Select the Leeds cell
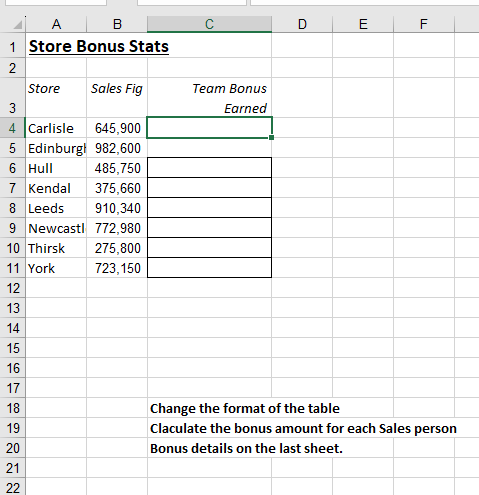Viewport: 479px width, 495px height. point(56,208)
